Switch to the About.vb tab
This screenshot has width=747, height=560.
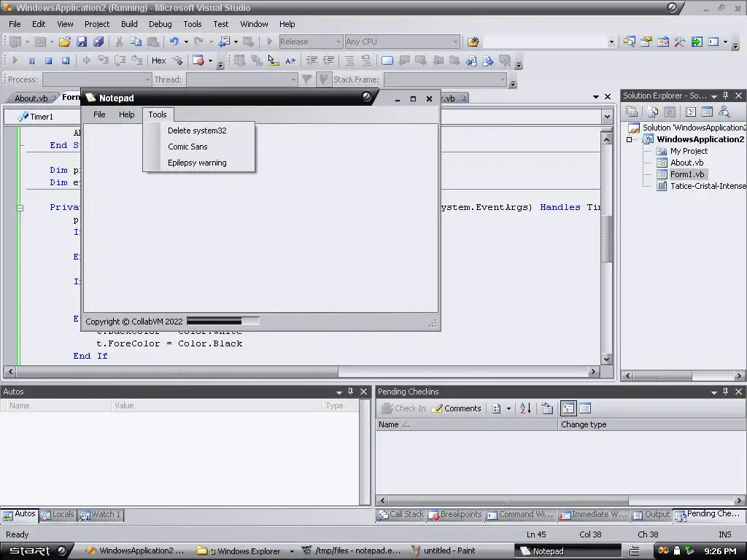coord(31,98)
